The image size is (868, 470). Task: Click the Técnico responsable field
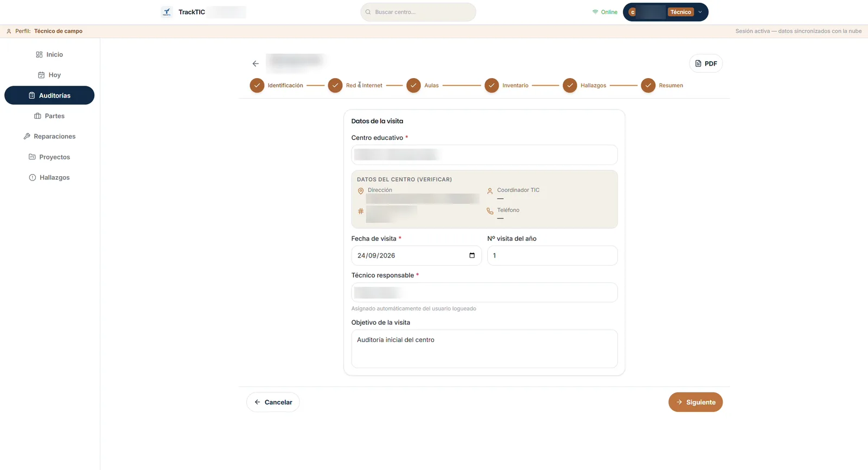point(484,293)
